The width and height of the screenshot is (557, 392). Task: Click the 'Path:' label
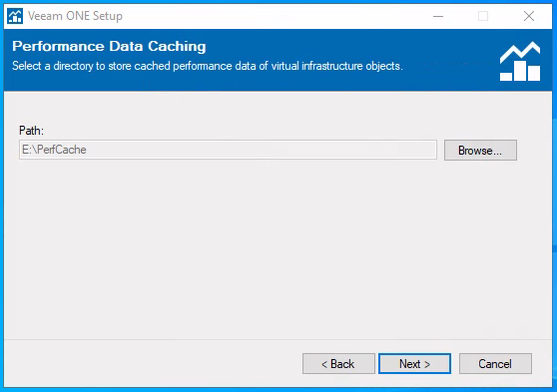[x=31, y=131]
